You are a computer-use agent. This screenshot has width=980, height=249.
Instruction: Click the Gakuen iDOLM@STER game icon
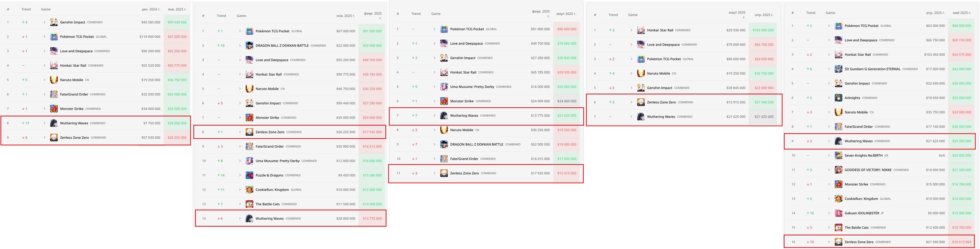coord(838,213)
